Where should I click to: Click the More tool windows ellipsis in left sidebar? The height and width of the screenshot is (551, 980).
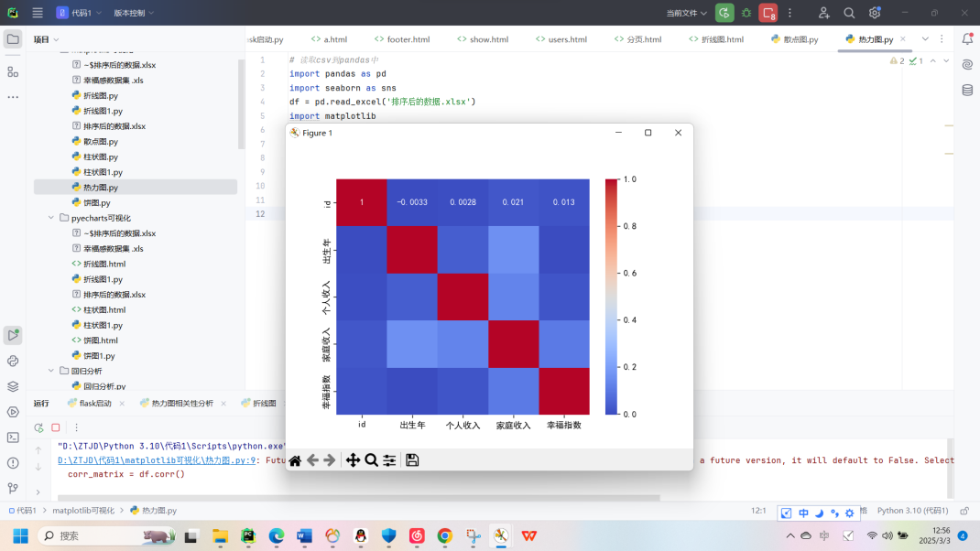click(13, 97)
